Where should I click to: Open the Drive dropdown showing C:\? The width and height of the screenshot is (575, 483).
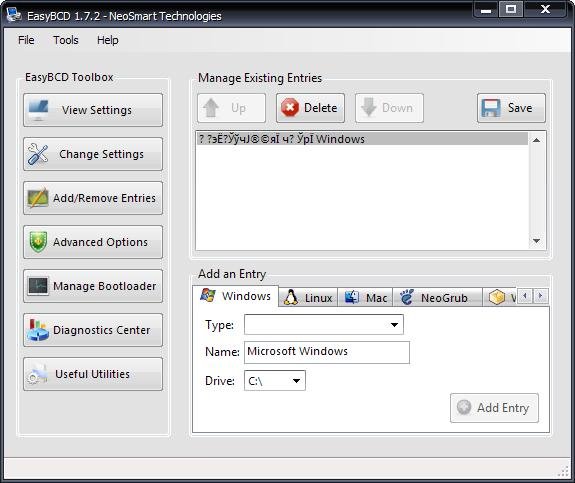click(x=275, y=381)
